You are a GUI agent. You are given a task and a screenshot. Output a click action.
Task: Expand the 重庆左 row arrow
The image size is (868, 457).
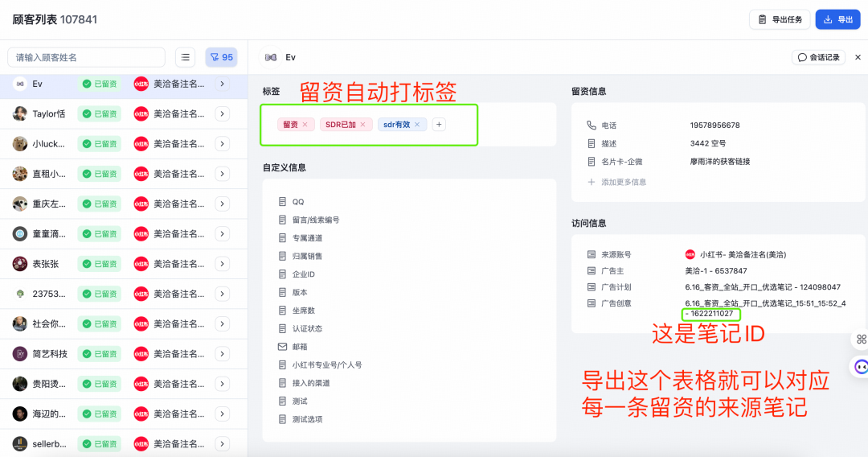pyautogui.click(x=222, y=204)
